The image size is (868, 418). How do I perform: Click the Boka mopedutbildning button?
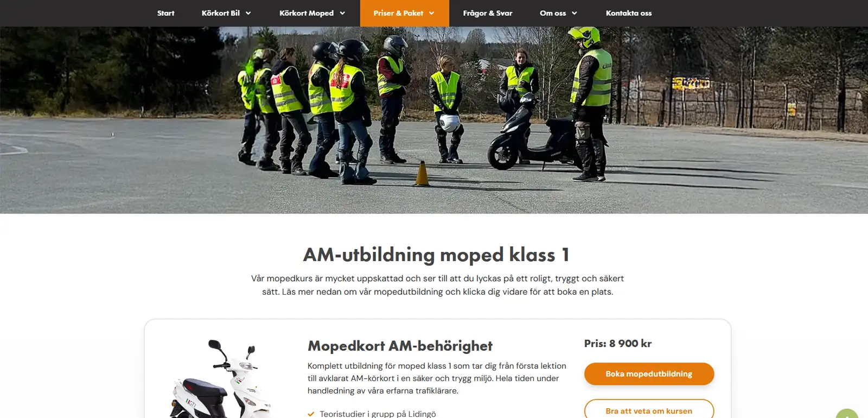[649, 374]
